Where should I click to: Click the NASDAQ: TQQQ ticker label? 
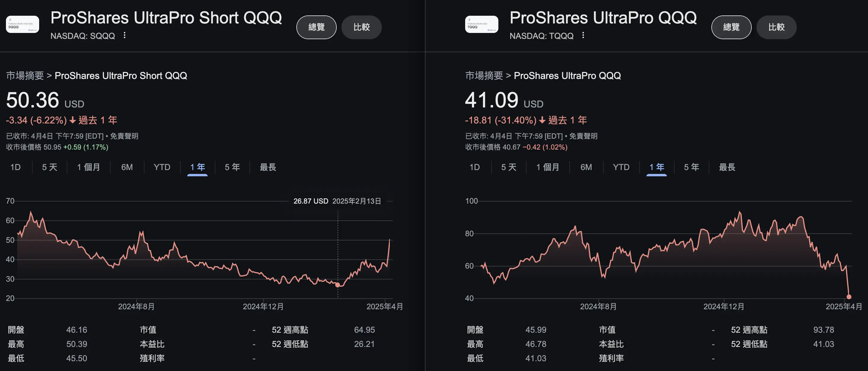pyautogui.click(x=541, y=36)
